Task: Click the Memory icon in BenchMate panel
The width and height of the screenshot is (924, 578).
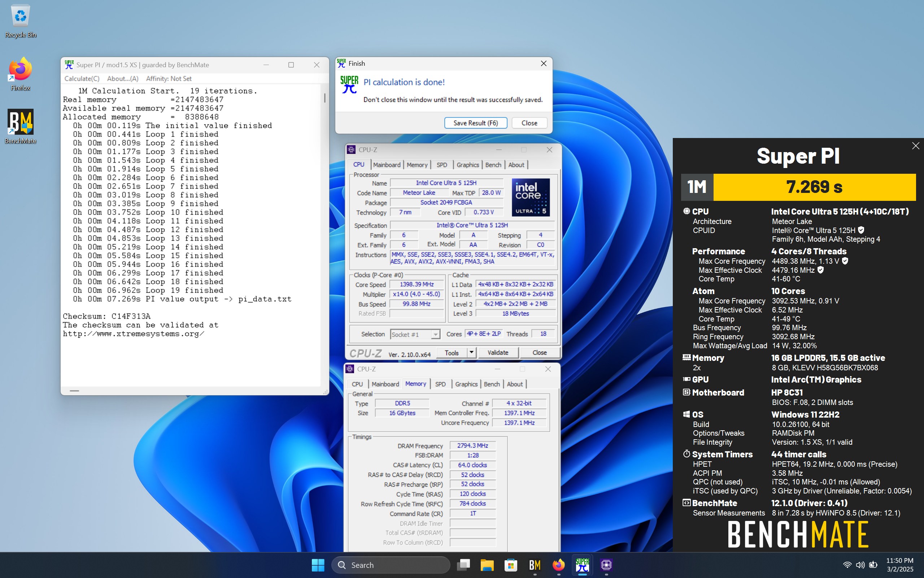Action: [x=687, y=357]
